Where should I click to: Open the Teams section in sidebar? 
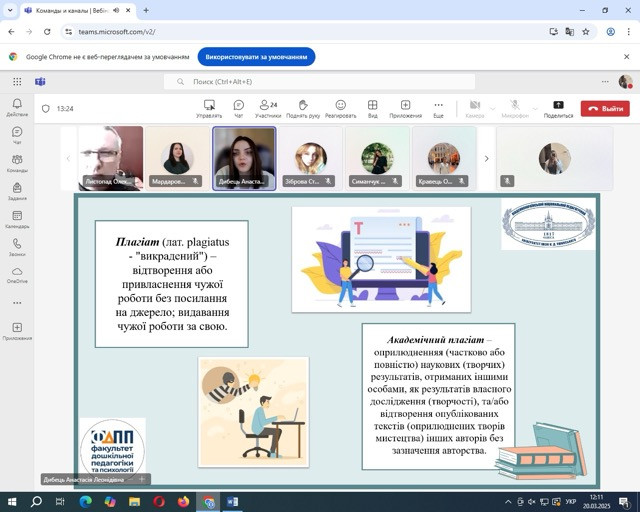[17, 162]
